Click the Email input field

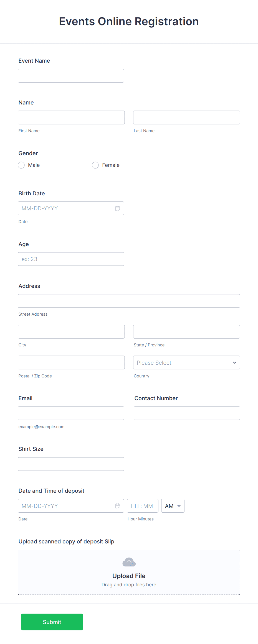click(71, 413)
